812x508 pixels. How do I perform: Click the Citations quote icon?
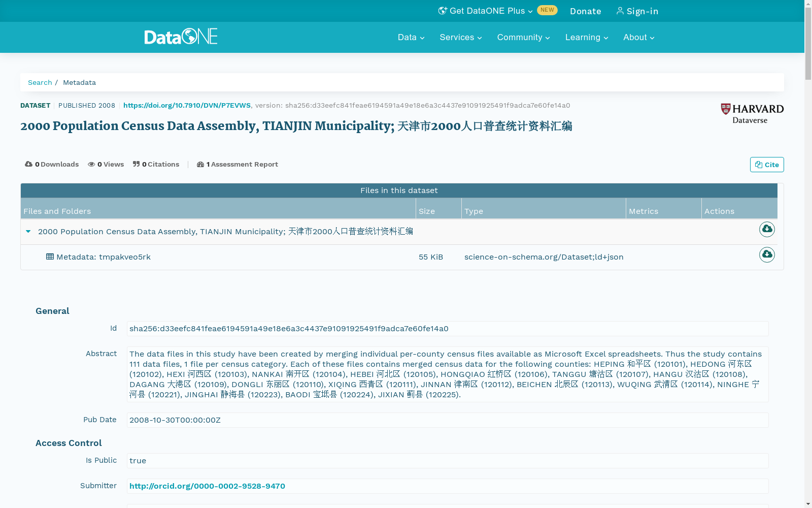136,164
